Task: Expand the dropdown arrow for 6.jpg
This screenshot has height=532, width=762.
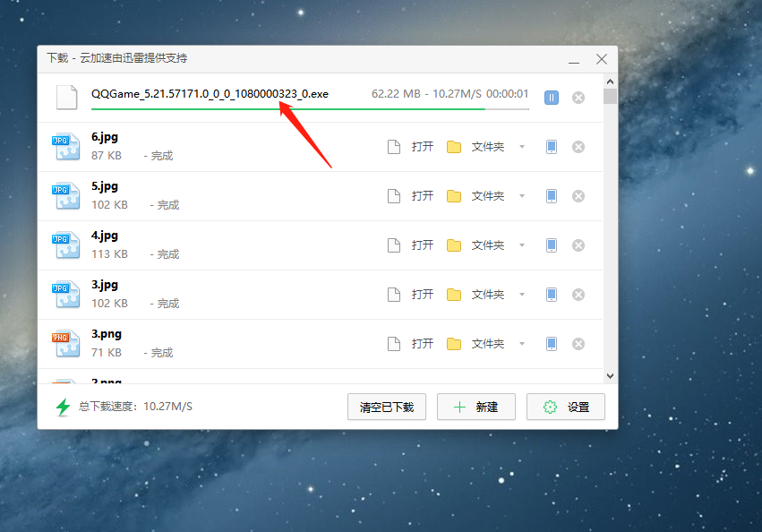Action: (x=522, y=147)
